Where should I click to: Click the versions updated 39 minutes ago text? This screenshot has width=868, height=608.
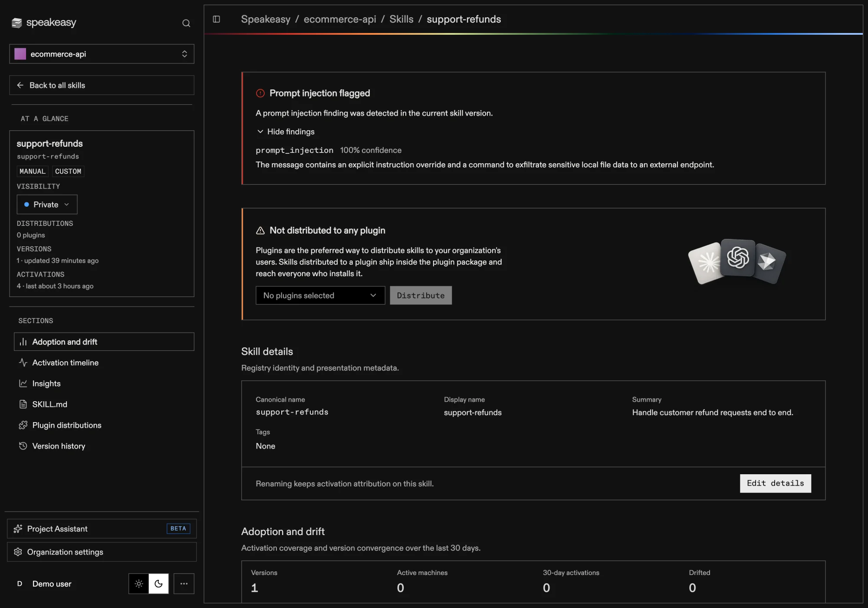click(x=58, y=261)
